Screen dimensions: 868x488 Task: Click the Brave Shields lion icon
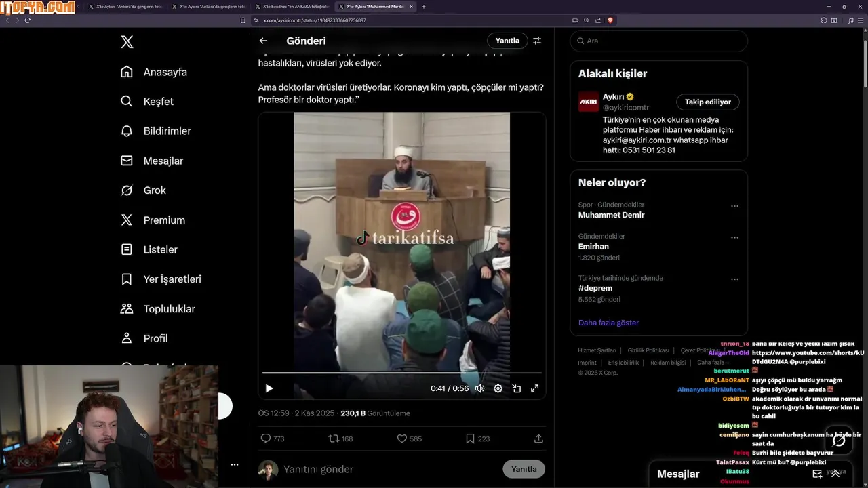pyautogui.click(x=610, y=20)
